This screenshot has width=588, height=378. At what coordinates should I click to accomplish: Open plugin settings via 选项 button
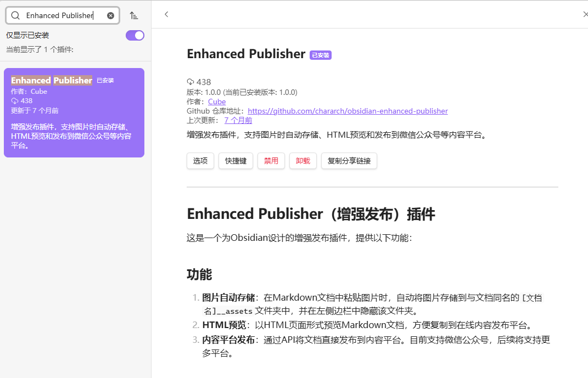click(200, 161)
